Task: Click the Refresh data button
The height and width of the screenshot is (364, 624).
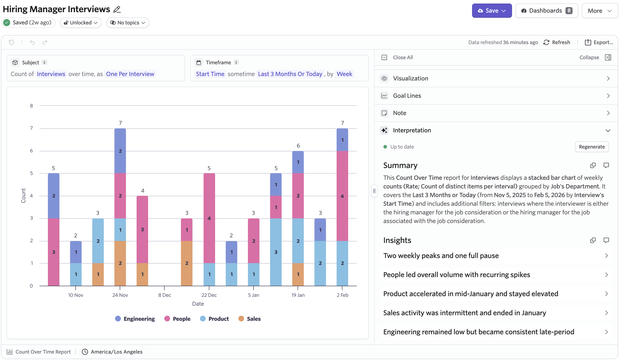Action: (557, 42)
